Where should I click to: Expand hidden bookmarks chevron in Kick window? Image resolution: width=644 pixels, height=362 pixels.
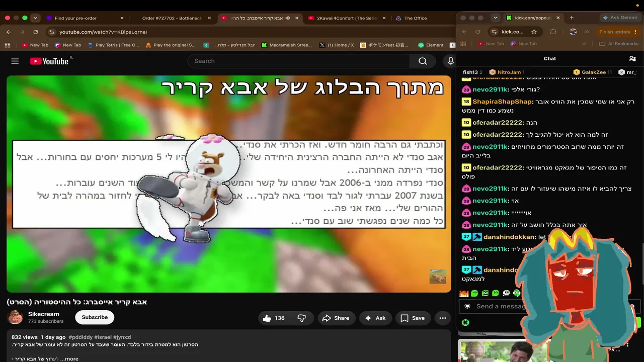584,44
